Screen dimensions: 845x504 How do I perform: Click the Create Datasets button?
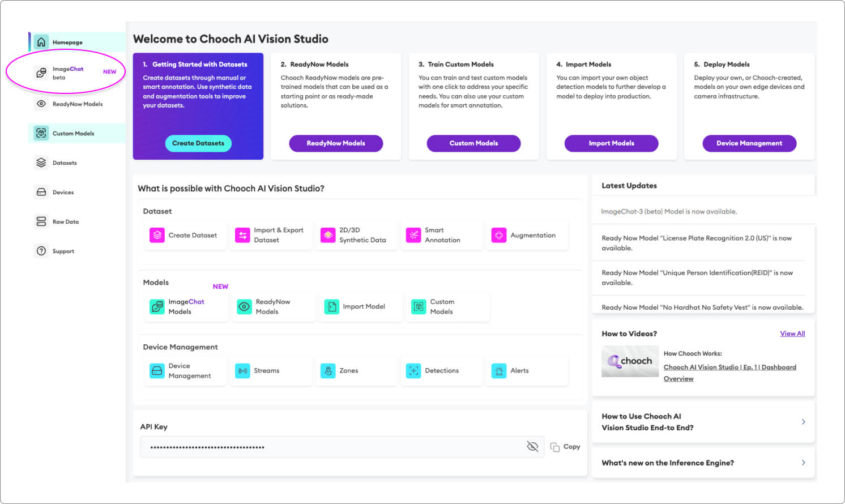click(198, 143)
